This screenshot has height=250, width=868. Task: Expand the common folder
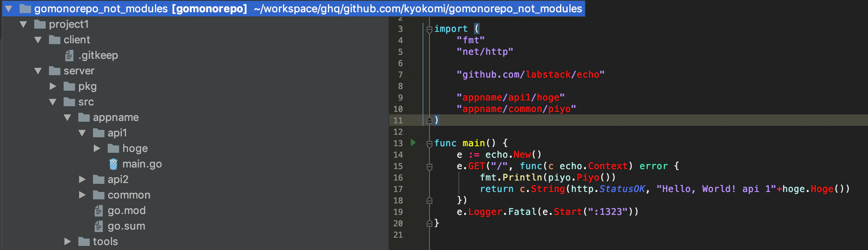tap(82, 195)
